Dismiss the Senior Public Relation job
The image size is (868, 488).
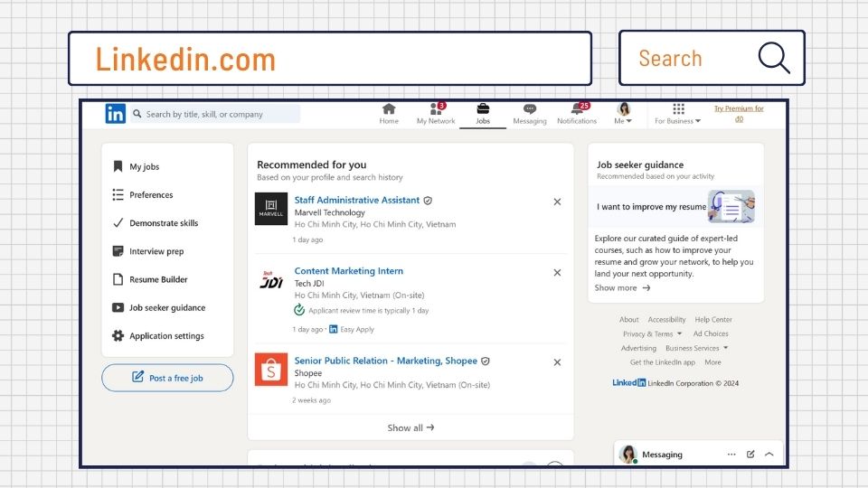click(557, 362)
